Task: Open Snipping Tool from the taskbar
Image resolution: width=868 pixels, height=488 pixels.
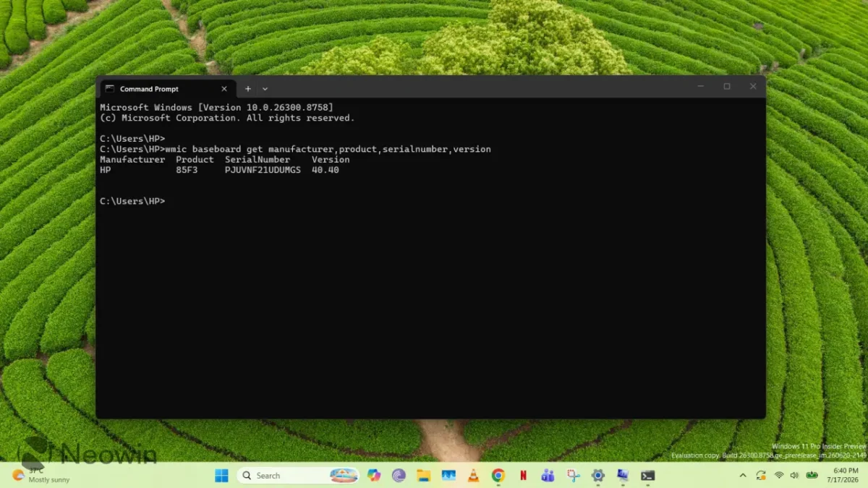Action: 573,475
